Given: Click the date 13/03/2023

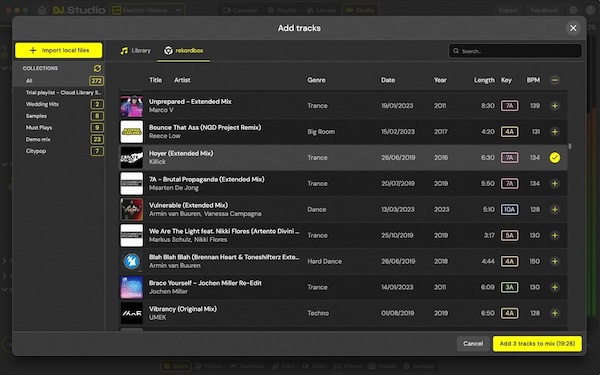Looking at the screenshot, I should tap(398, 209).
